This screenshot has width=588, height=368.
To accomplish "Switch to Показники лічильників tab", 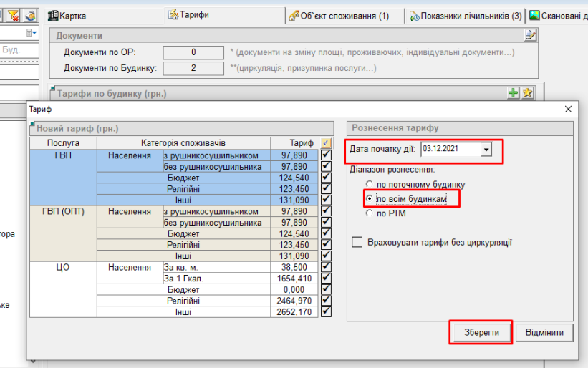I will click(x=466, y=15).
